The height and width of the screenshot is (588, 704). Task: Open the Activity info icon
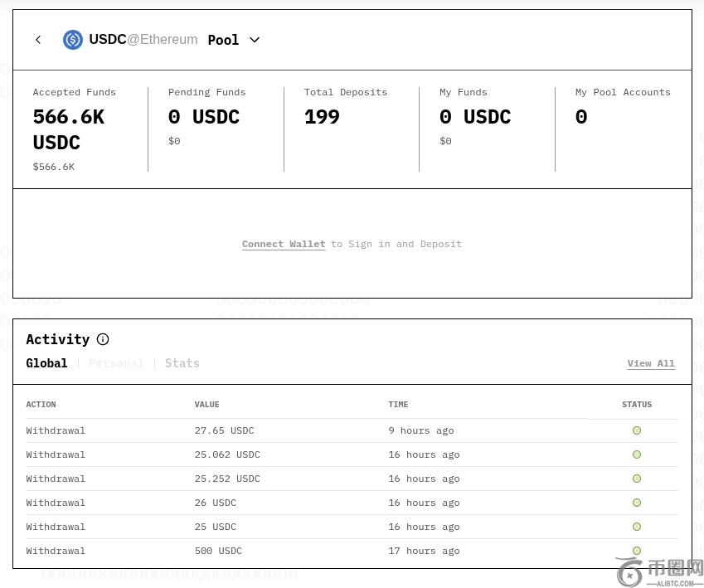click(103, 339)
